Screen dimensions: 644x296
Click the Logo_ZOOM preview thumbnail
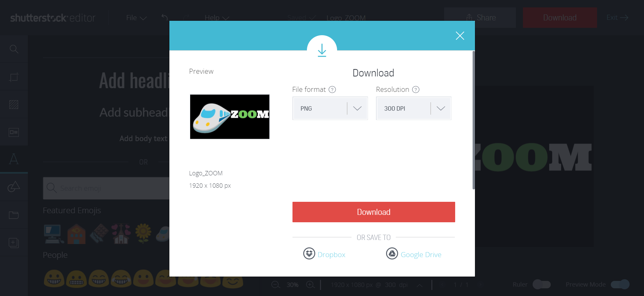[x=230, y=117]
